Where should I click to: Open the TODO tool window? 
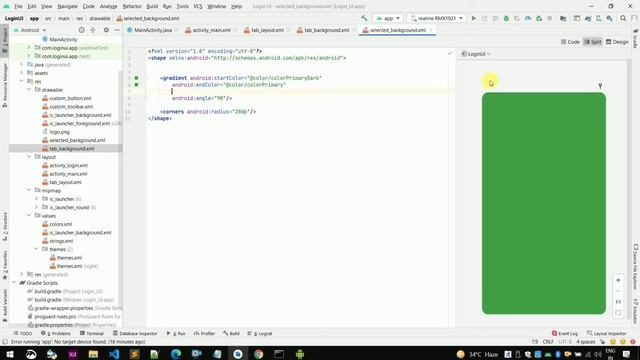pos(22,333)
